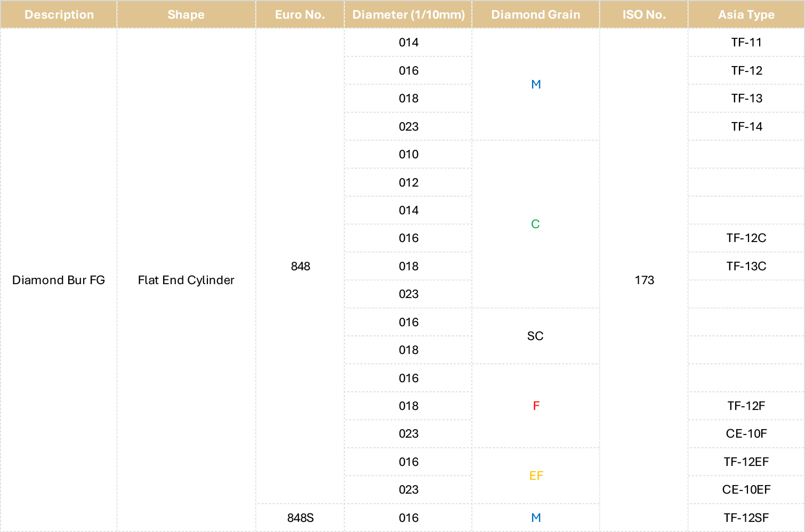This screenshot has height=532, width=805.
Task: Select the TF-11 Asia Type cell
Action: tap(746, 43)
